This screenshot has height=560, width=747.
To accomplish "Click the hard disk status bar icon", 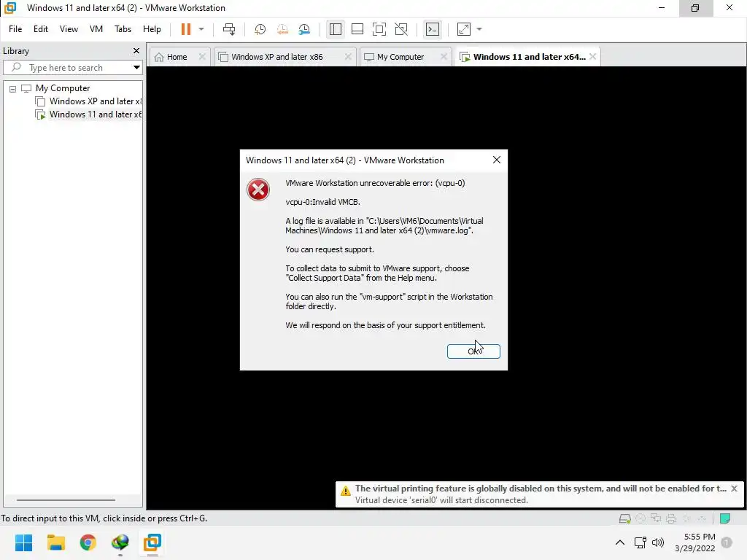I will [x=625, y=518].
